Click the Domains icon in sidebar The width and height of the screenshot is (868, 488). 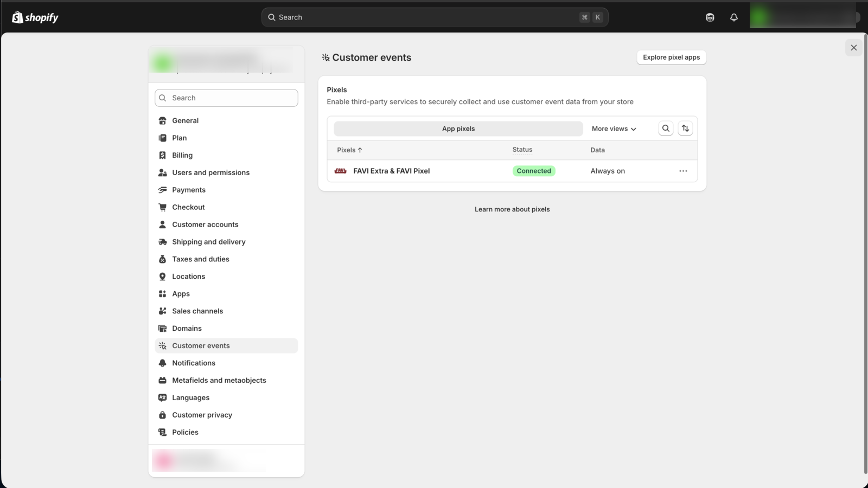coord(162,329)
